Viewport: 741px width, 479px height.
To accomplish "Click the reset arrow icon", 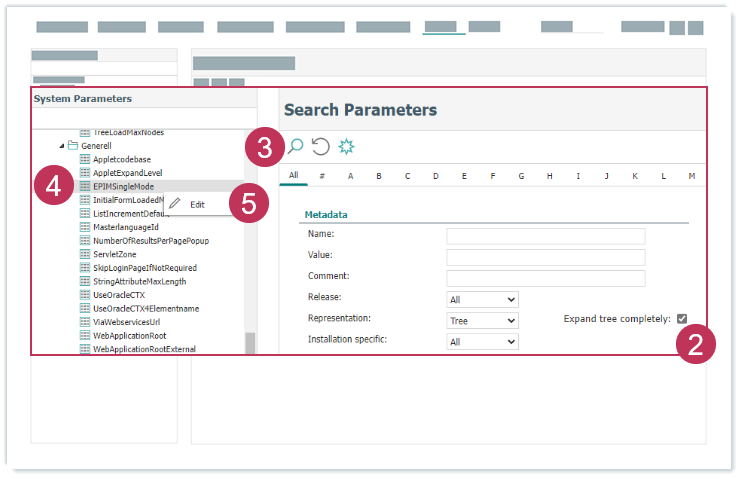I will pos(320,147).
